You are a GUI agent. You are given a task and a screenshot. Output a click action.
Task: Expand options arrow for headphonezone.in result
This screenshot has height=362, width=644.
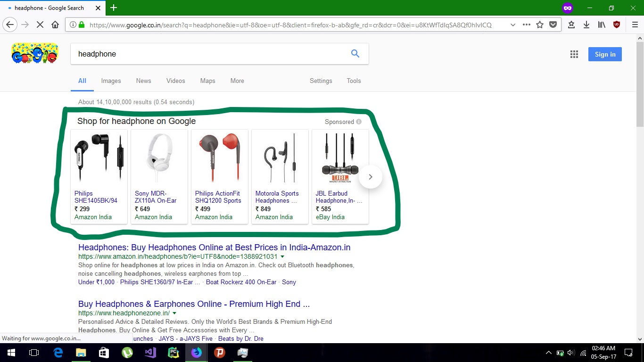pos(174,313)
